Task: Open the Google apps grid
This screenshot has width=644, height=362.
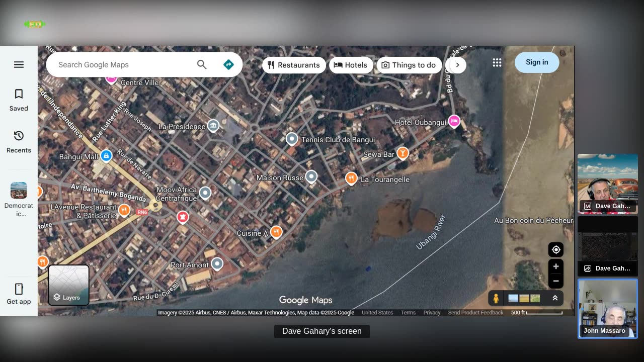Action: coord(497,62)
